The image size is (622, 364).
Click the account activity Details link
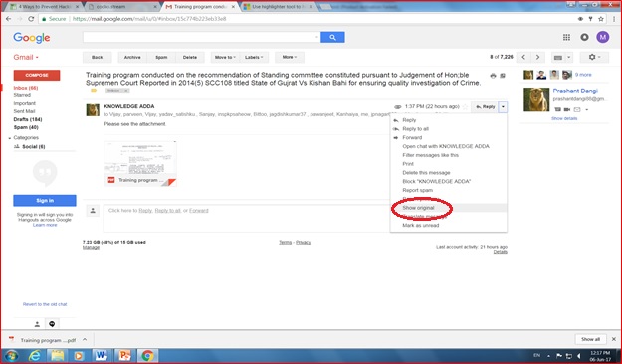coord(501,252)
